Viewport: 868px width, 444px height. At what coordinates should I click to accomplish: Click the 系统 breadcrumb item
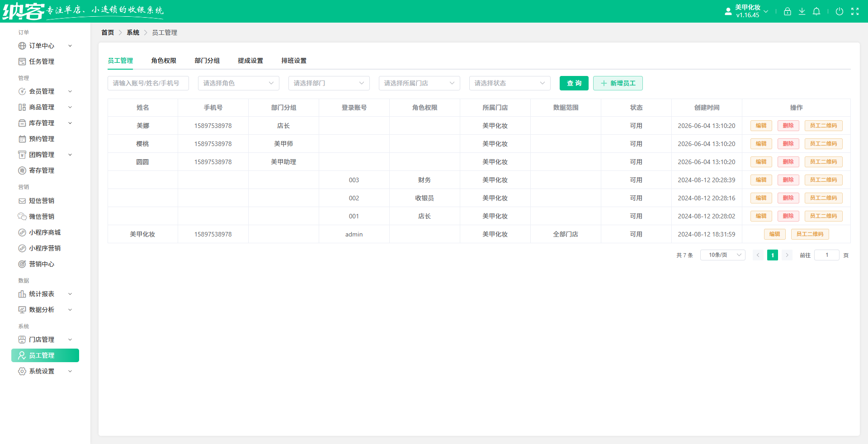(x=133, y=33)
